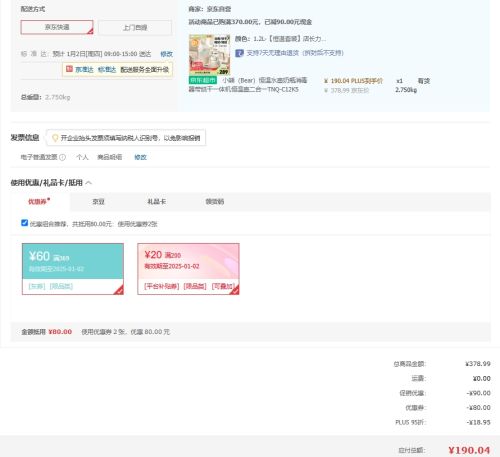Click the ¥378.99 京东价 crossed price

347,91
